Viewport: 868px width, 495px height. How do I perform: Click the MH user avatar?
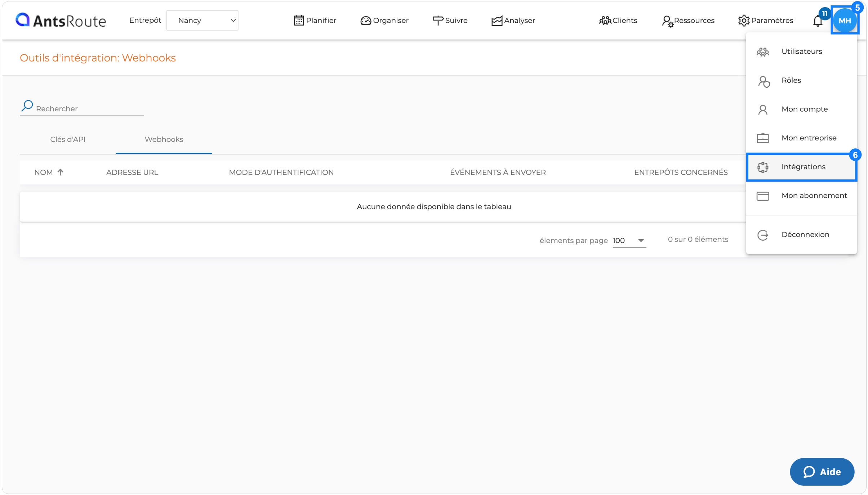pos(845,21)
